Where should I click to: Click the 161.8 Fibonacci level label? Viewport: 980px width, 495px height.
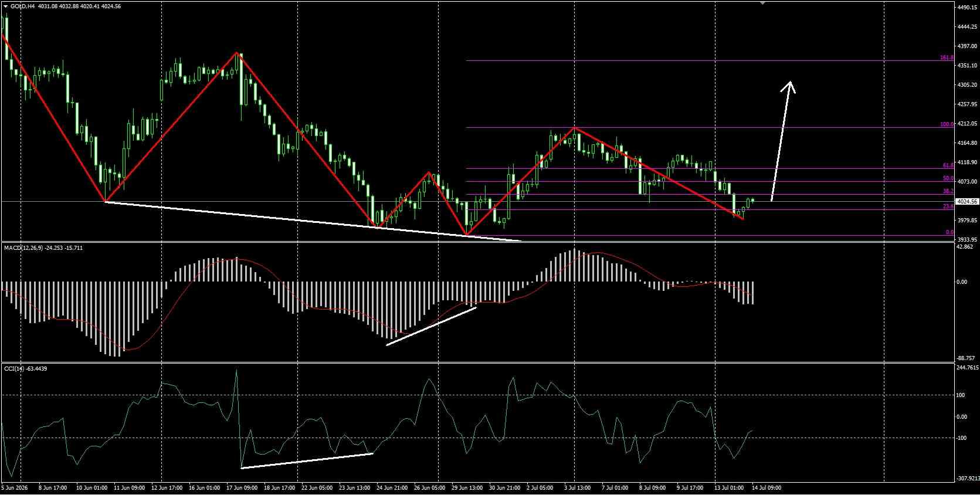(x=947, y=57)
